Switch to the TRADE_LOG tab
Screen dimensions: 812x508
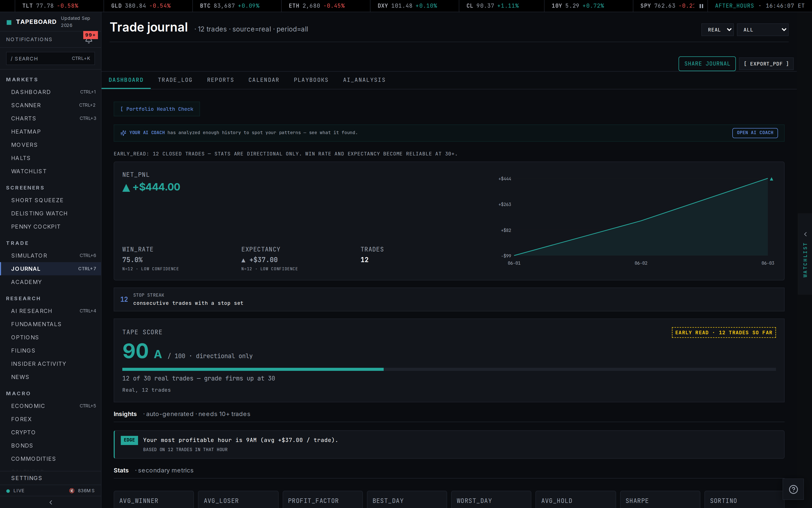click(175, 80)
